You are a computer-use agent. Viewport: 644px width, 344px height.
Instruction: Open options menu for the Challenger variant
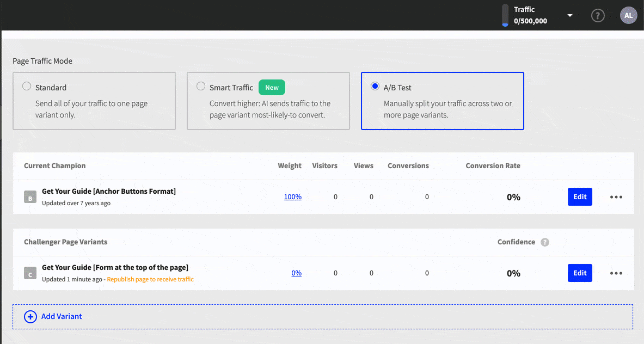[x=616, y=273]
